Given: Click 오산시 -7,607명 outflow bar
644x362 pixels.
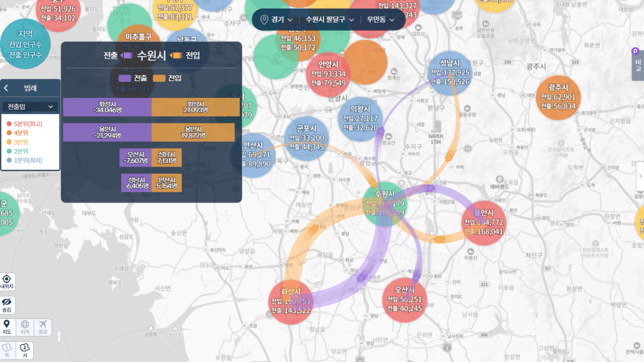Looking at the screenshot, I should (136, 158).
